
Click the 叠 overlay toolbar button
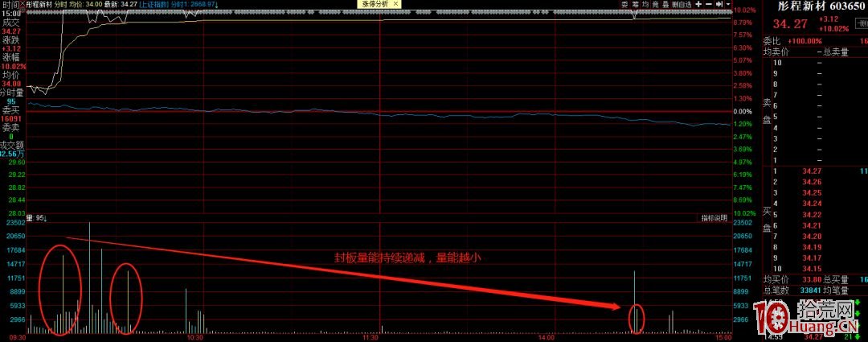(x=665, y=4)
